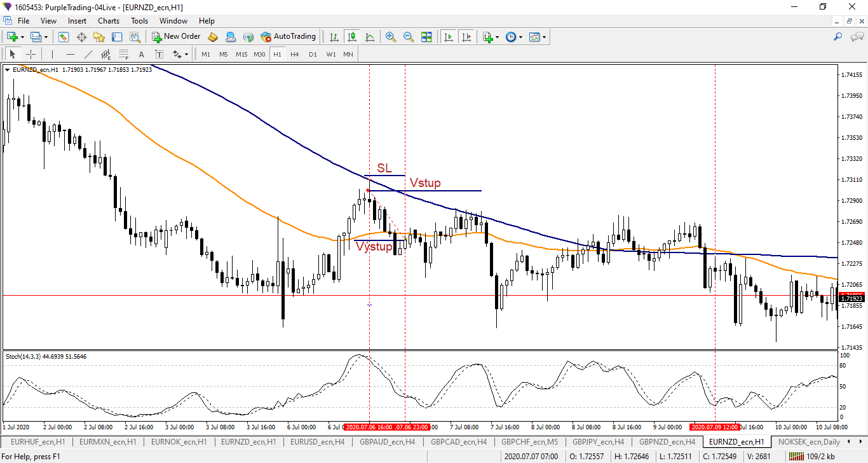Click the red horizontal price line
Screen dimensions: 868x463
191,296
